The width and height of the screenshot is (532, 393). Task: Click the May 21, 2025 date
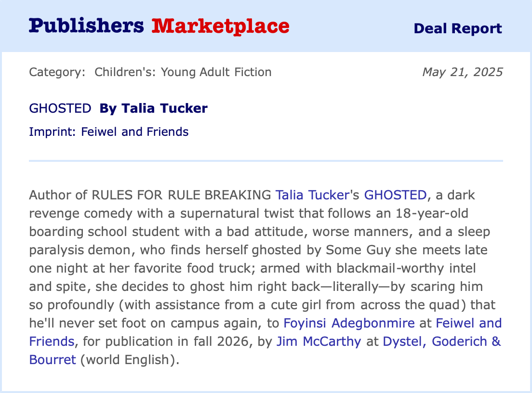(x=462, y=72)
